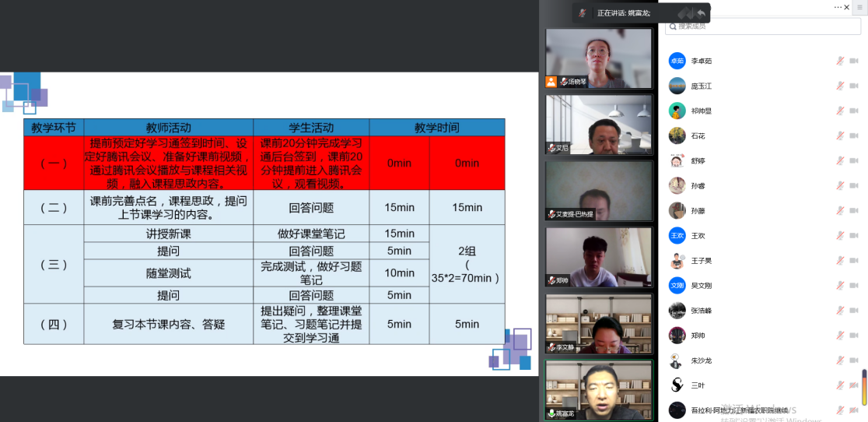Click camera icon next to 吴文刚
This screenshot has height=422, width=868.
point(853,285)
